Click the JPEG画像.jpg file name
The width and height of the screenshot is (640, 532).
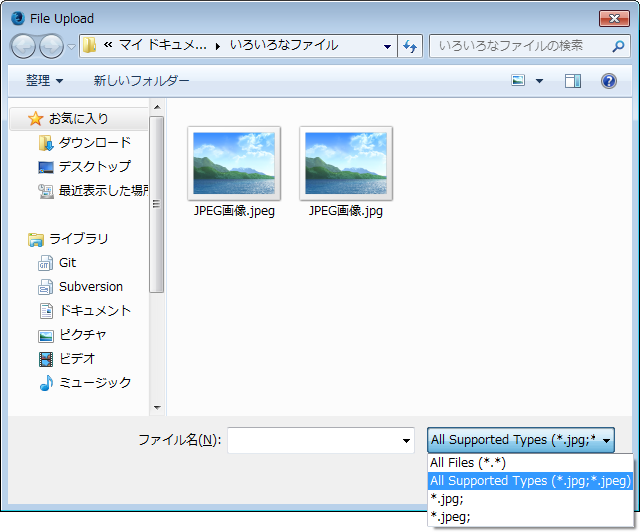pyautogui.click(x=346, y=211)
